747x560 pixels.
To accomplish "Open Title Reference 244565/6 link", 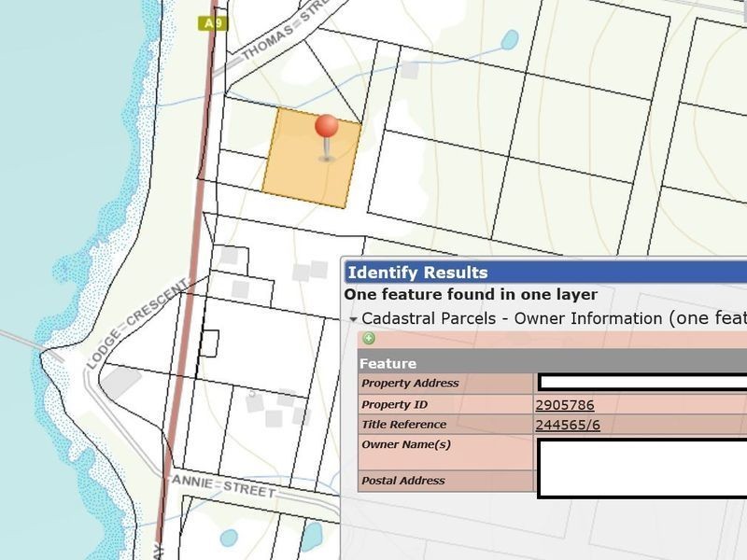I will point(568,425).
